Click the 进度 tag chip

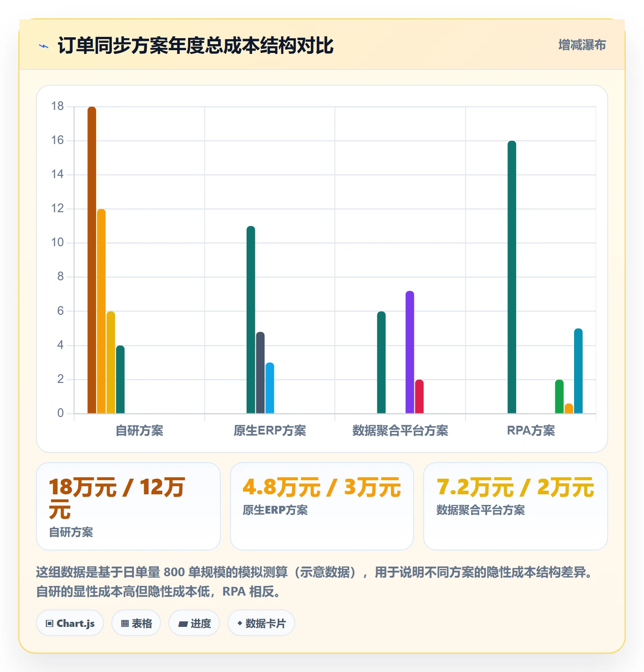coord(194,623)
